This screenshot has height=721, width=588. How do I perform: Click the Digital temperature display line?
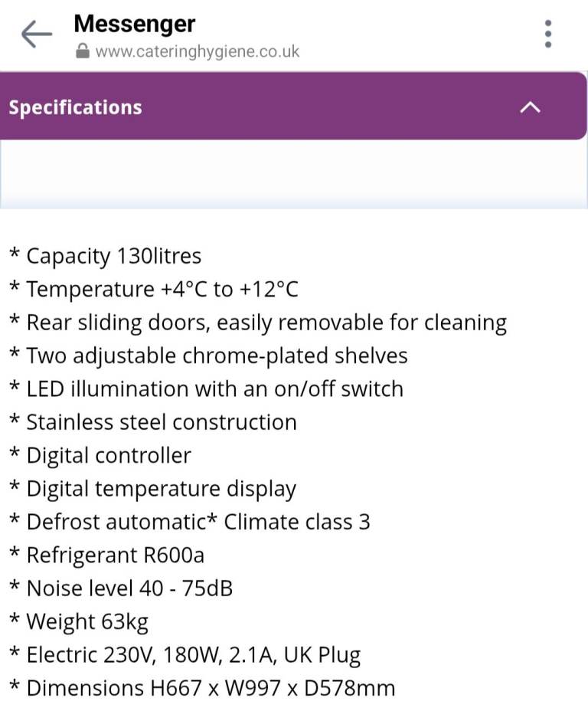click(x=152, y=489)
